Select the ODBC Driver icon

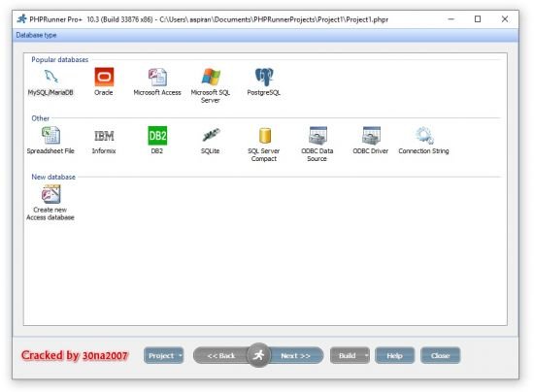pyautogui.click(x=371, y=136)
